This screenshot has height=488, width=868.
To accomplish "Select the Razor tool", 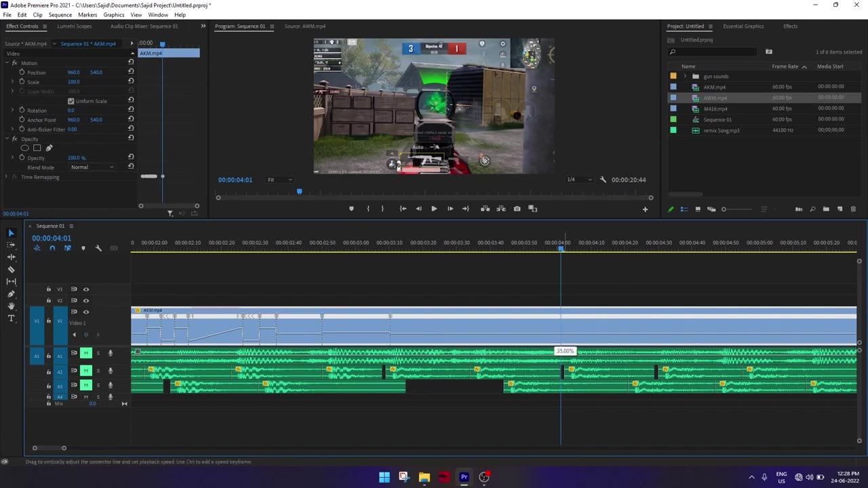I will tap(11, 269).
